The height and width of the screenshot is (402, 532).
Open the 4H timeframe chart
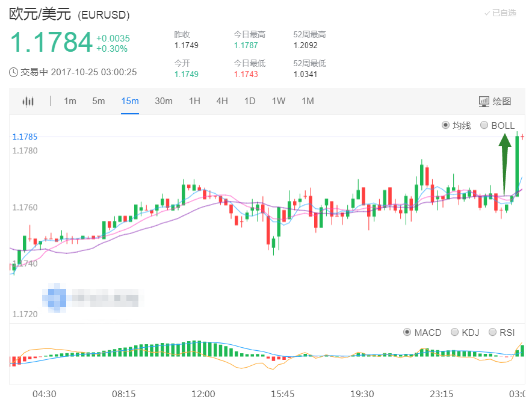(222, 101)
